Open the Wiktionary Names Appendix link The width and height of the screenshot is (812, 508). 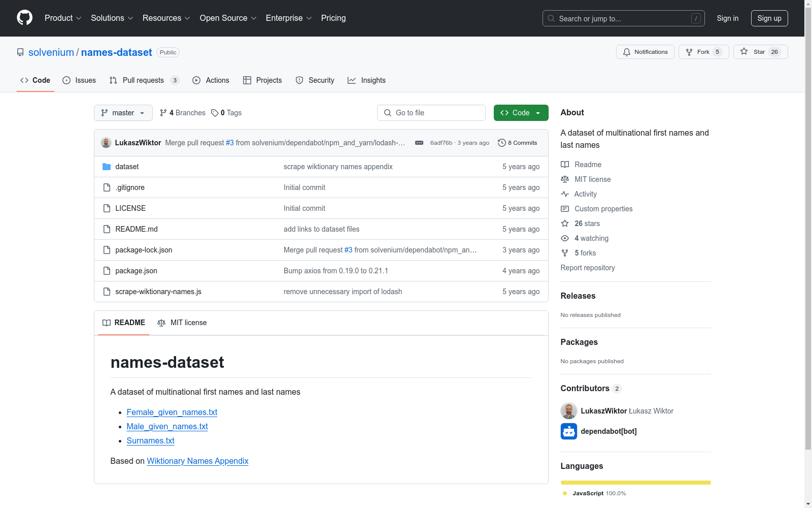(198, 461)
